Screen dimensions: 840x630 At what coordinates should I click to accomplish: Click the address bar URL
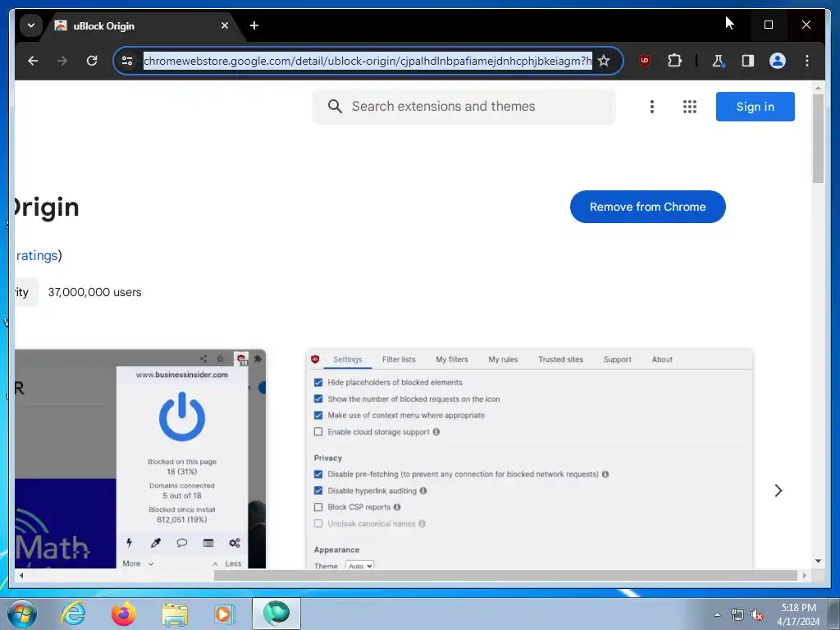tap(367, 61)
